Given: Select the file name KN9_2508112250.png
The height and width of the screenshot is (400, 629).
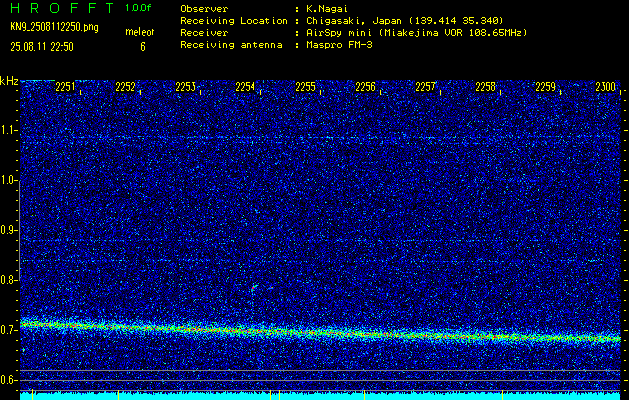Looking at the screenshot, I should (x=54, y=27).
